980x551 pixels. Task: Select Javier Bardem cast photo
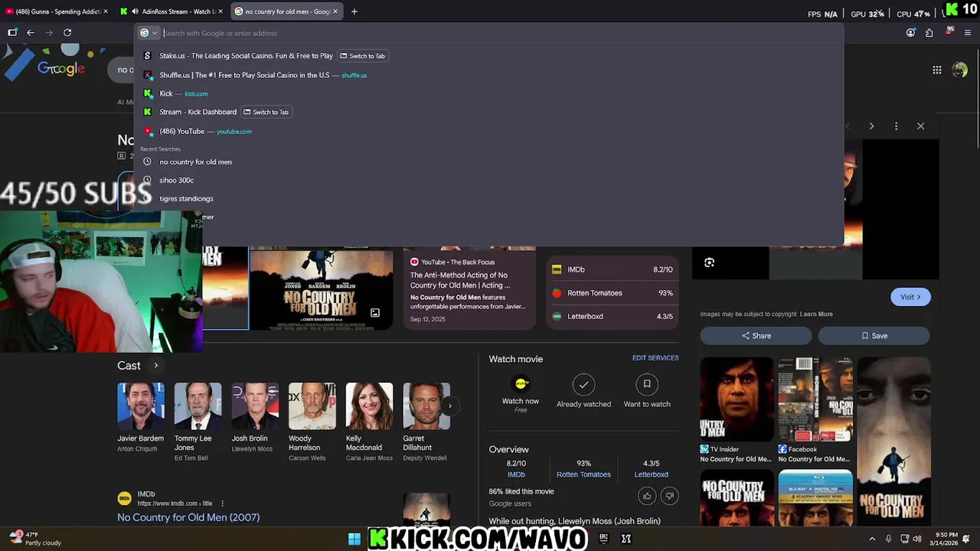coord(141,406)
